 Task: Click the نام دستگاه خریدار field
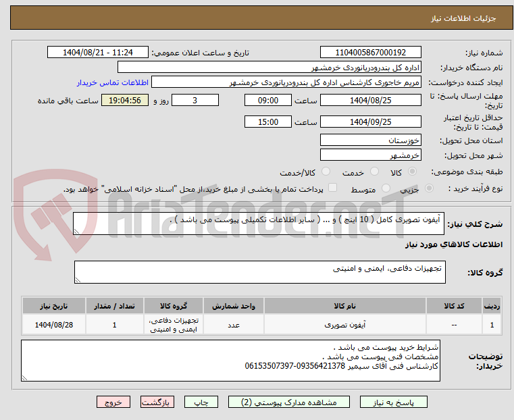pos(269,68)
